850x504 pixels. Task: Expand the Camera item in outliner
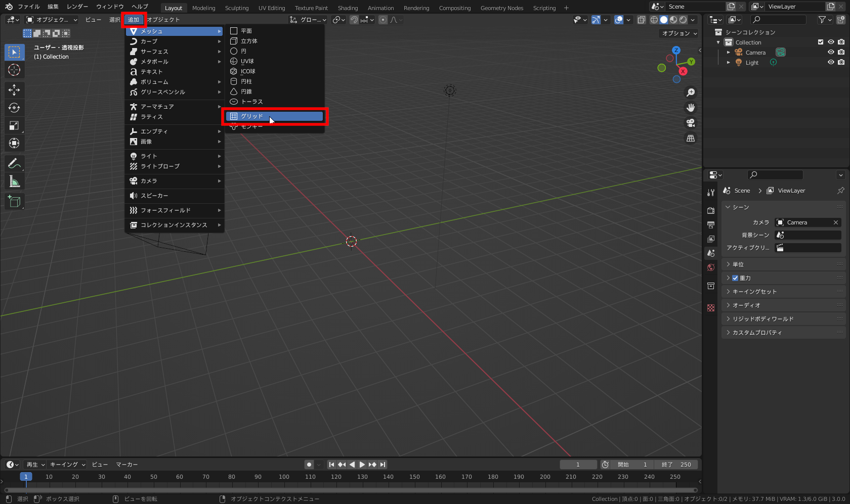click(729, 53)
